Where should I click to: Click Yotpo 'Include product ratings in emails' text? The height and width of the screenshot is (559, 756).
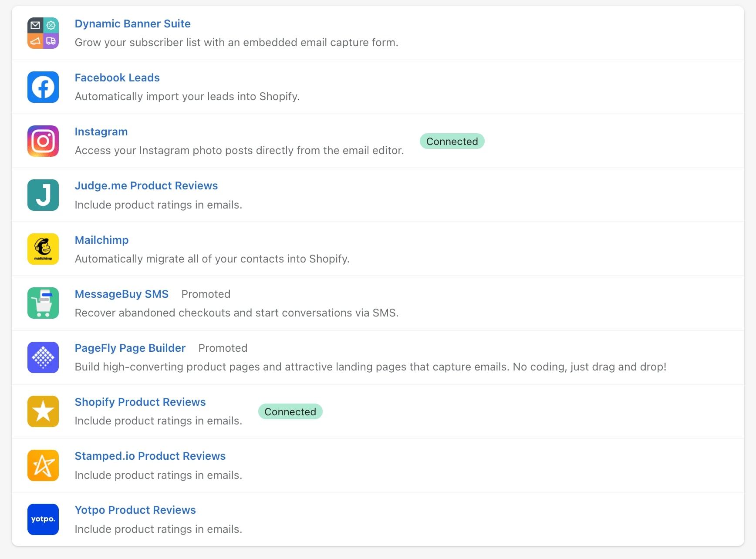coord(159,529)
